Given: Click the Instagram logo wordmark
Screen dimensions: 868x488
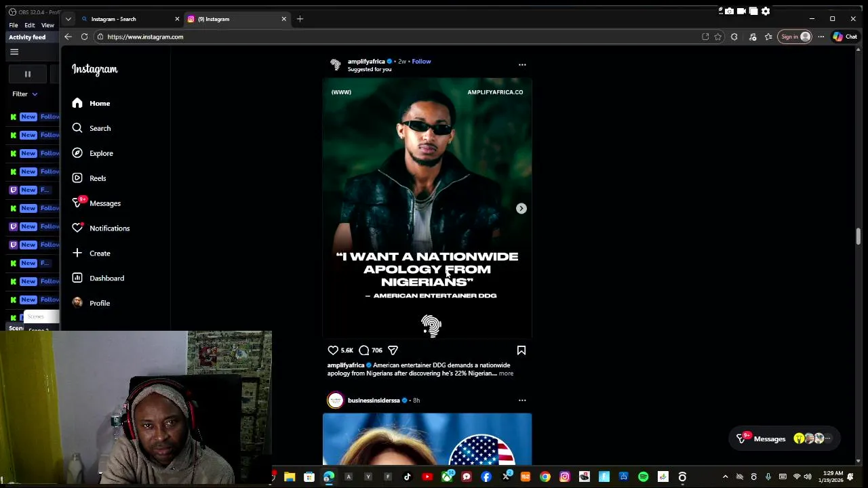Looking at the screenshot, I should [95, 69].
